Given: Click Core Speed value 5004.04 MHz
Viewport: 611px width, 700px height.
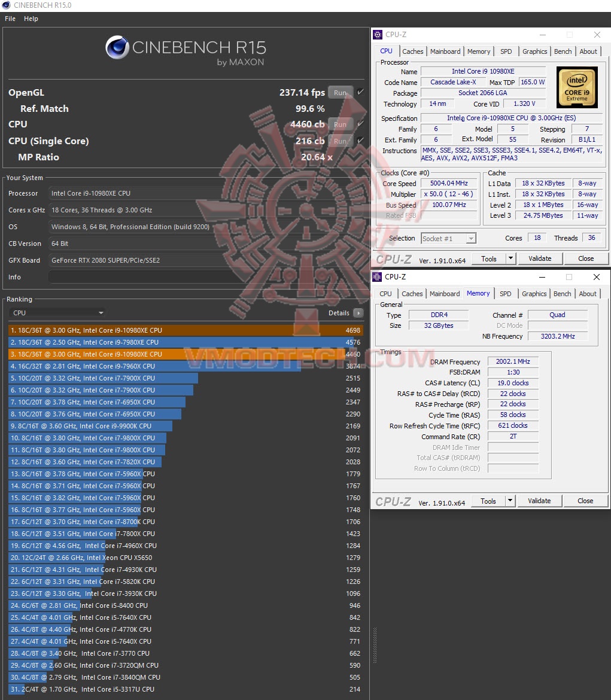Looking at the screenshot, I should pos(449,184).
